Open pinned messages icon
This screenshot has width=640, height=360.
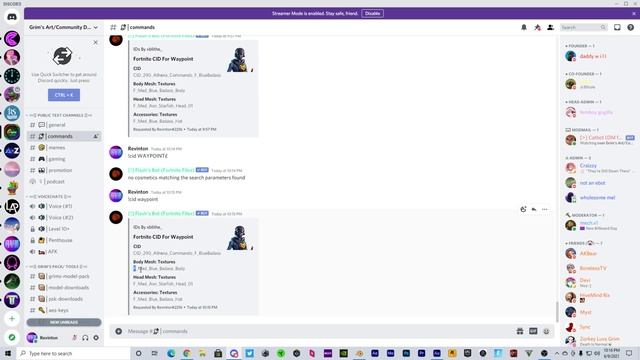click(x=537, y=27)
